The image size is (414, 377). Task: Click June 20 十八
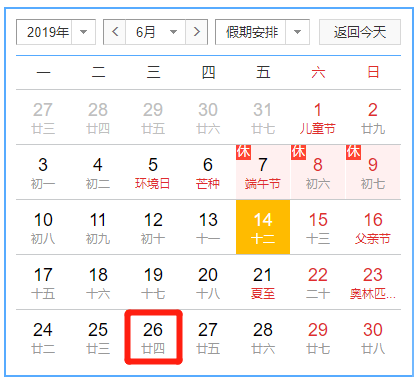208,282
